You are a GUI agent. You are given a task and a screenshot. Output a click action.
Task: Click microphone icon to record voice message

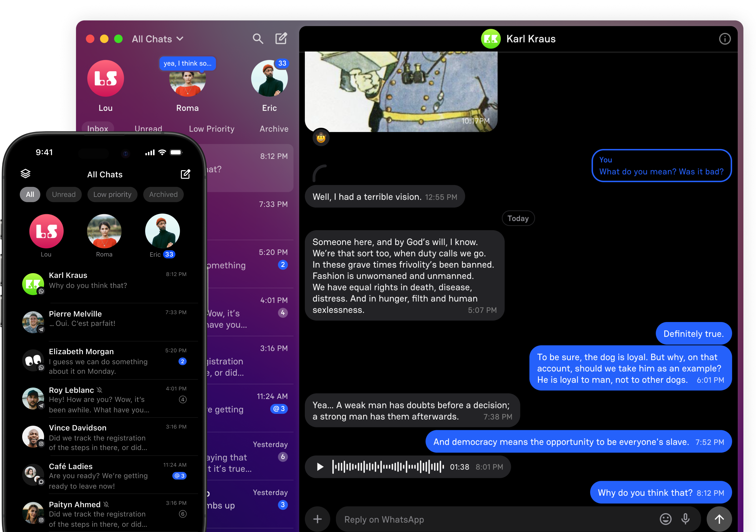(685, 519)
